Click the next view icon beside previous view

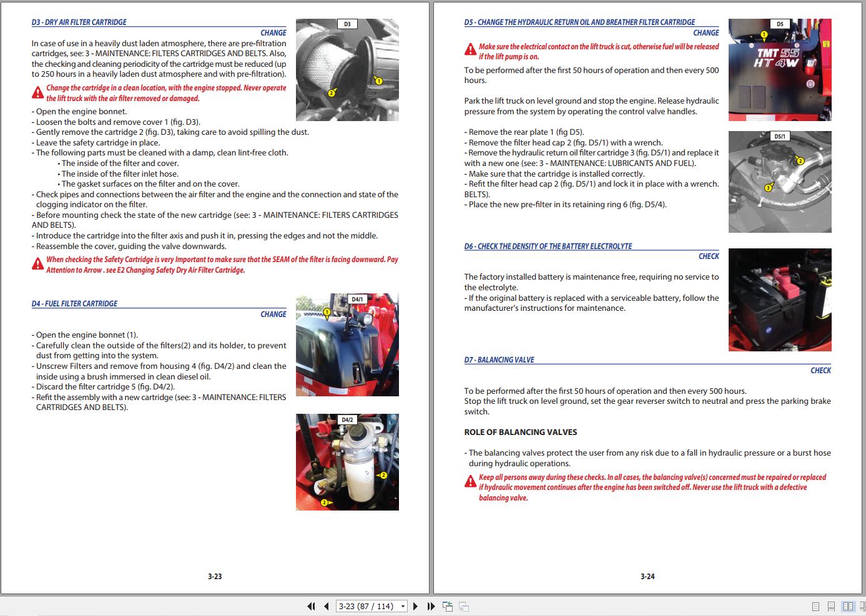tap(463, 605)
